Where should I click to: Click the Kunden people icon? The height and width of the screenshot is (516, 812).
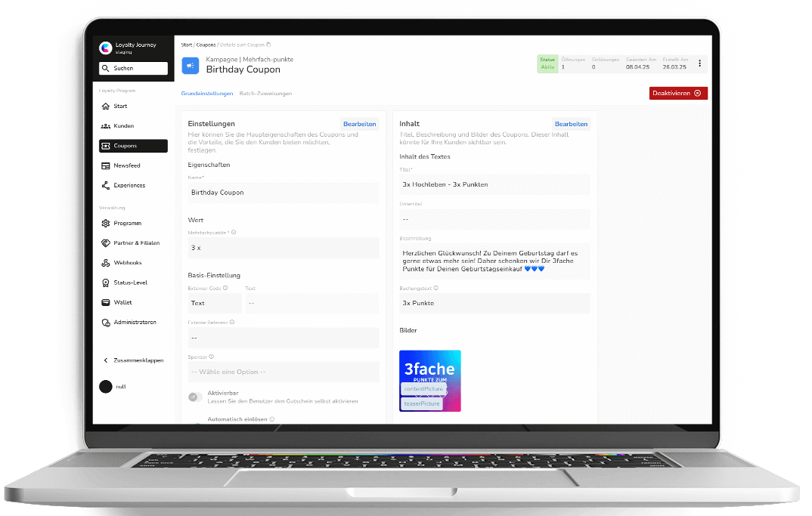(106, 125)
